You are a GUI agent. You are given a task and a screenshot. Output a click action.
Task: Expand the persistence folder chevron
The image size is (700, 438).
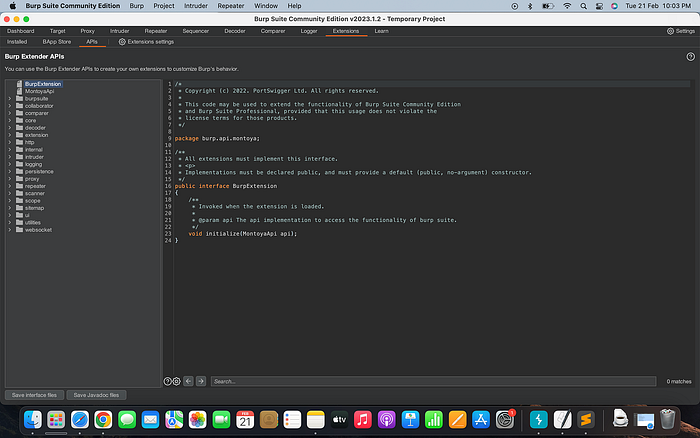point(10,171)
